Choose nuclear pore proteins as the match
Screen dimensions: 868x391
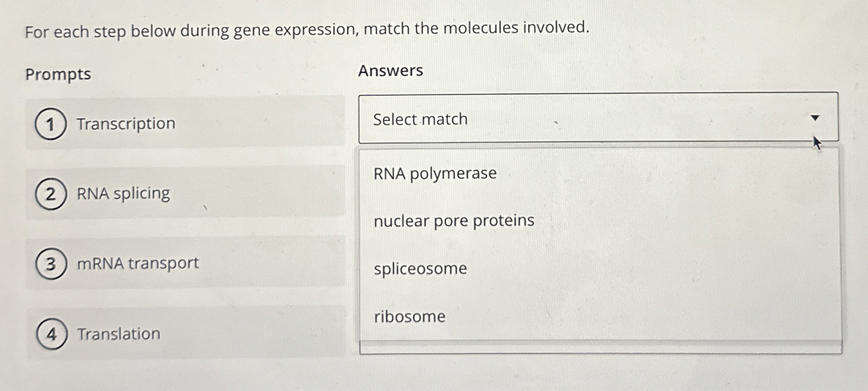(453, 221)
